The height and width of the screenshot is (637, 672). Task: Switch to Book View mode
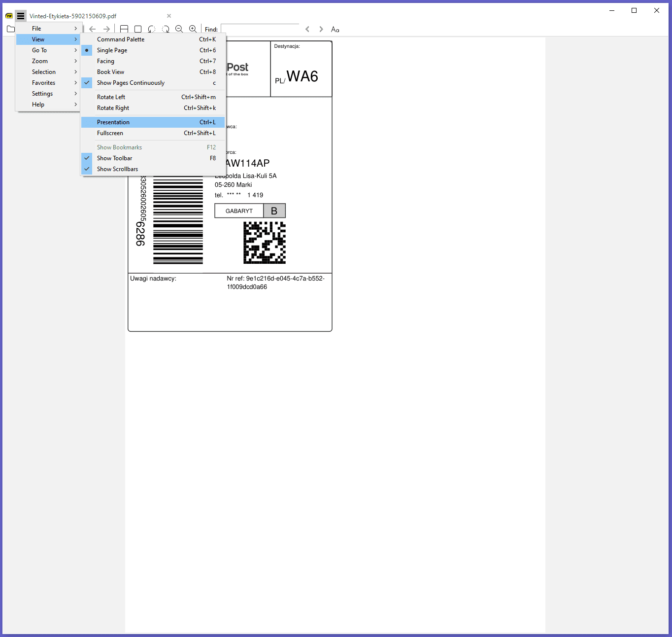(153, 72)
